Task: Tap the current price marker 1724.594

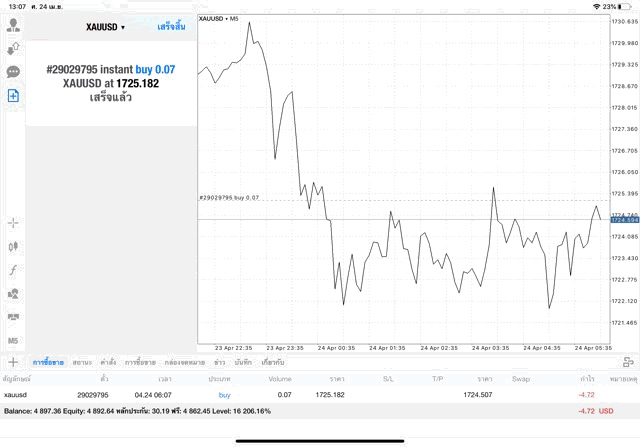Action: point(624,220)
